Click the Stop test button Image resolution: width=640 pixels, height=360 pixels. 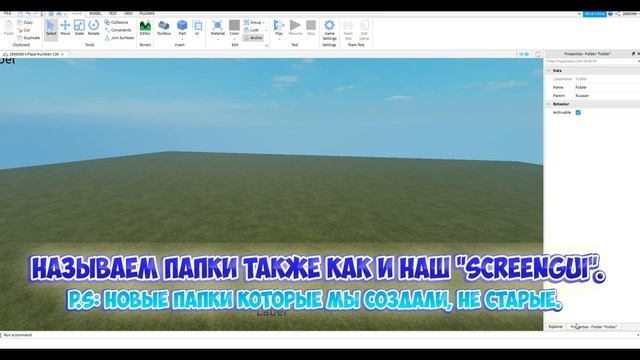311,28
